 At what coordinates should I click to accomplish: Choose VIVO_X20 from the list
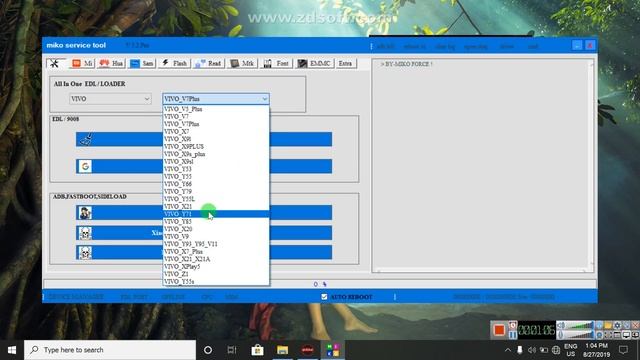[216, 229]
